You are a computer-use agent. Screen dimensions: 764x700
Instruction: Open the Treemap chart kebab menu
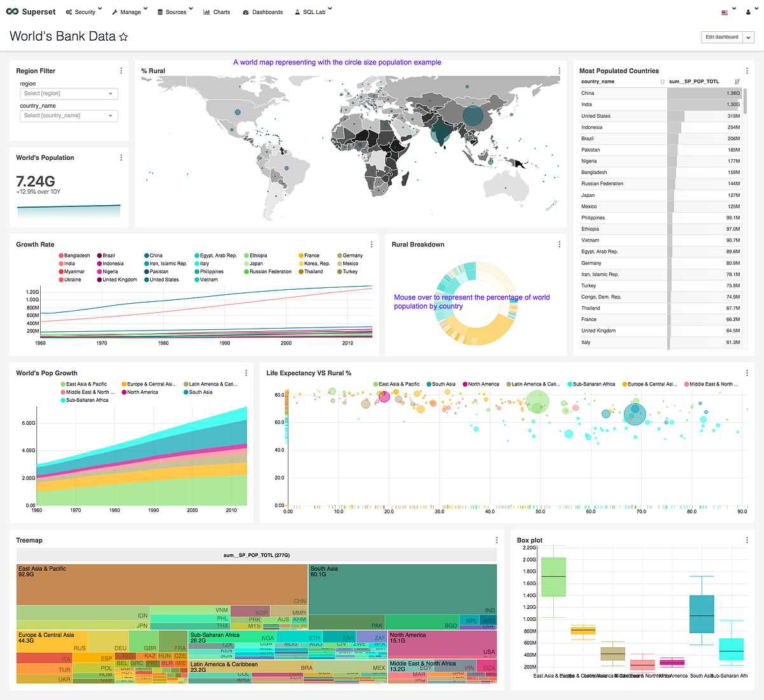(x=496, y=539)
